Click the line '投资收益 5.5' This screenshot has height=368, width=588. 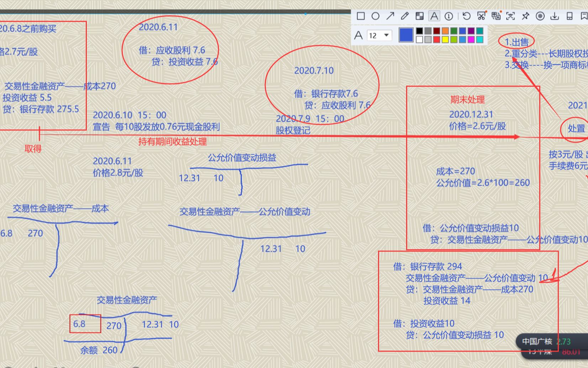click(27, 98)
